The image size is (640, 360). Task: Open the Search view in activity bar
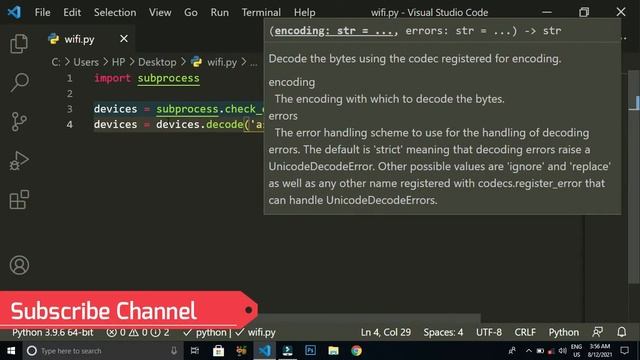19,82
